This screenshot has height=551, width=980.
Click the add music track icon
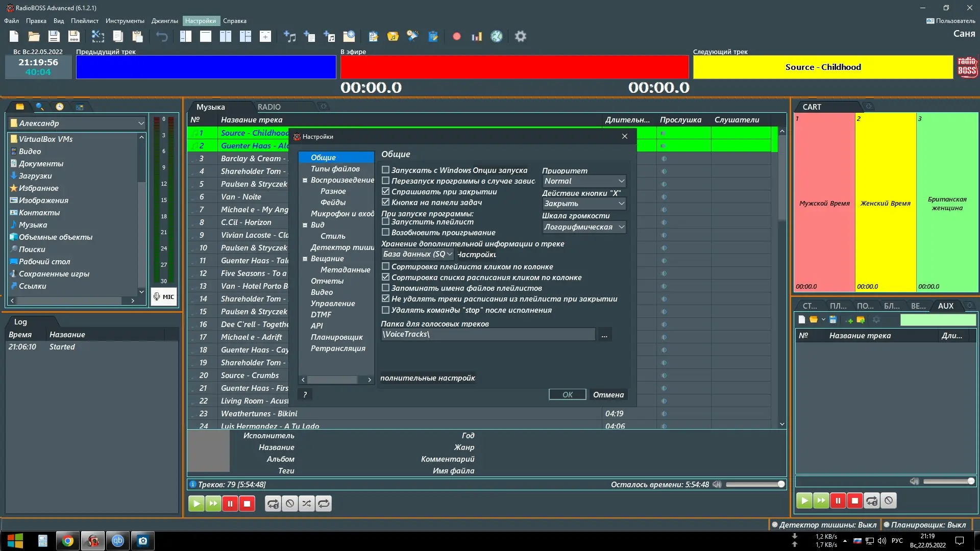point(289,36)
